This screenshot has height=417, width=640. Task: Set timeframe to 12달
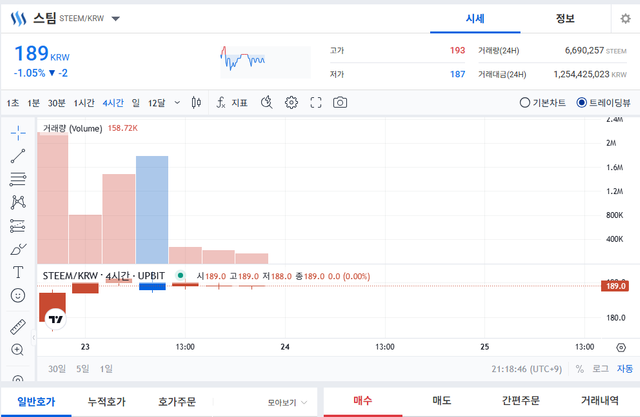(x=157, y=103)
